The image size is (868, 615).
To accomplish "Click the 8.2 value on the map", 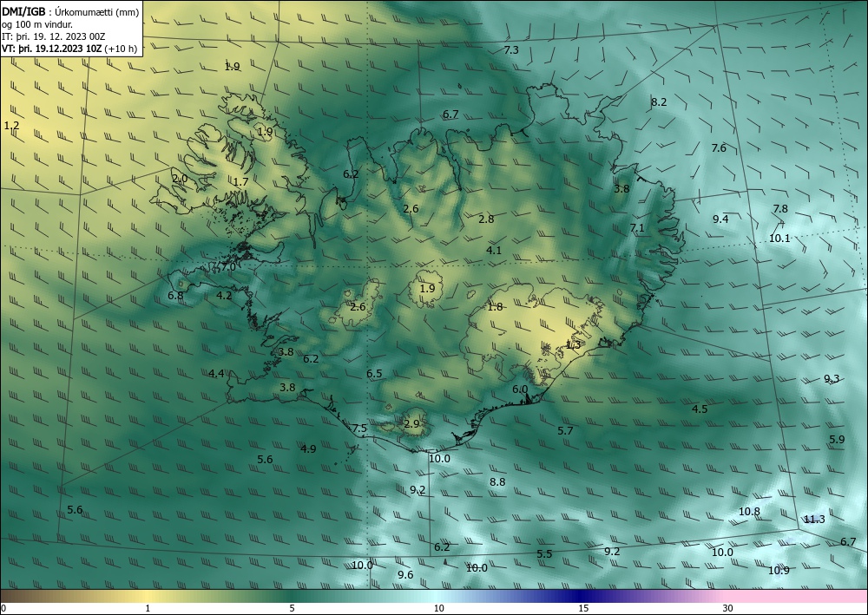I will pyautogui.click(x=659, y=101).
